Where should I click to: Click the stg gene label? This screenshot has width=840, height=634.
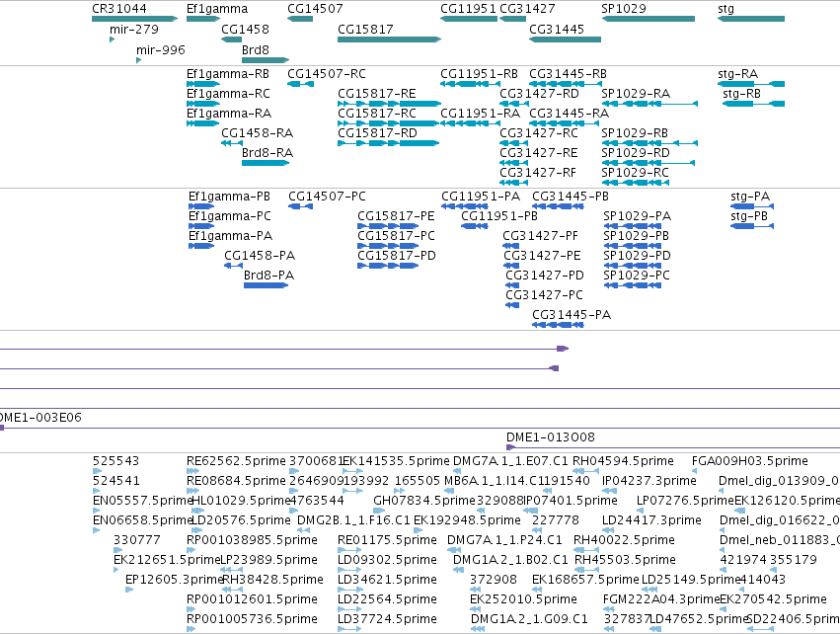coord(725,9)
